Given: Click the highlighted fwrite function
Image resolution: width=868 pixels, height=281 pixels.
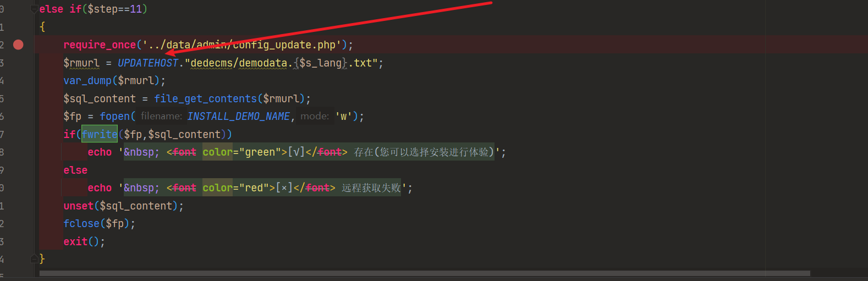Looking at the screenshot, I should pos(100,134).
